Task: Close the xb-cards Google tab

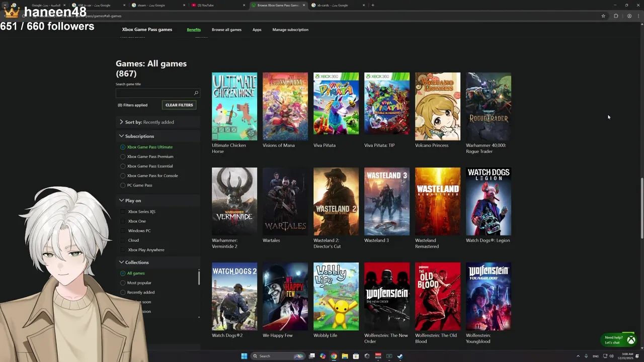Action: point(364,5)
